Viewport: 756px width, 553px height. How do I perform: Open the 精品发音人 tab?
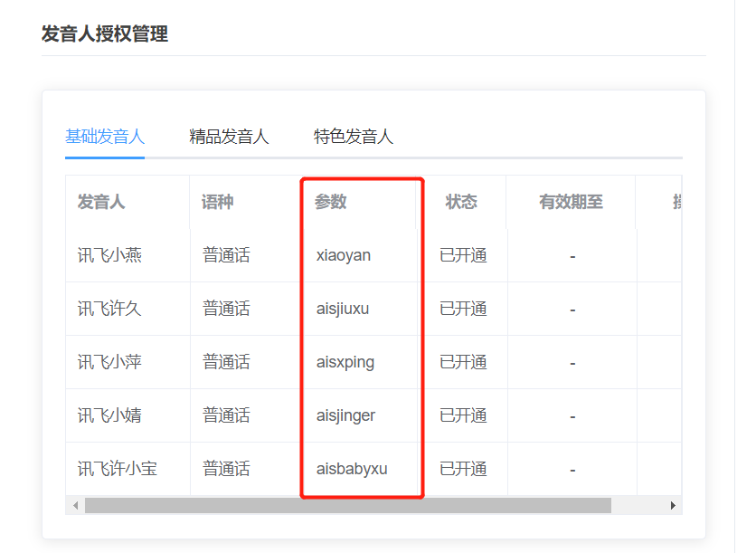click(x=229, y=137)
